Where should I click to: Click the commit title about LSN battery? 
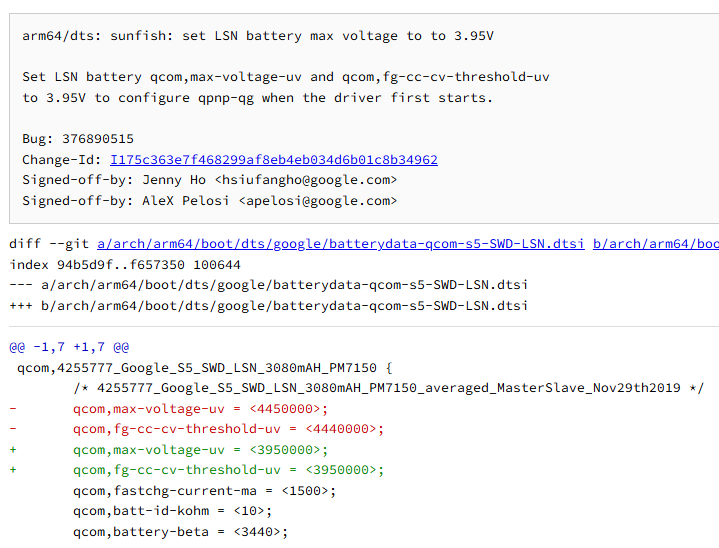pos(258,36)
